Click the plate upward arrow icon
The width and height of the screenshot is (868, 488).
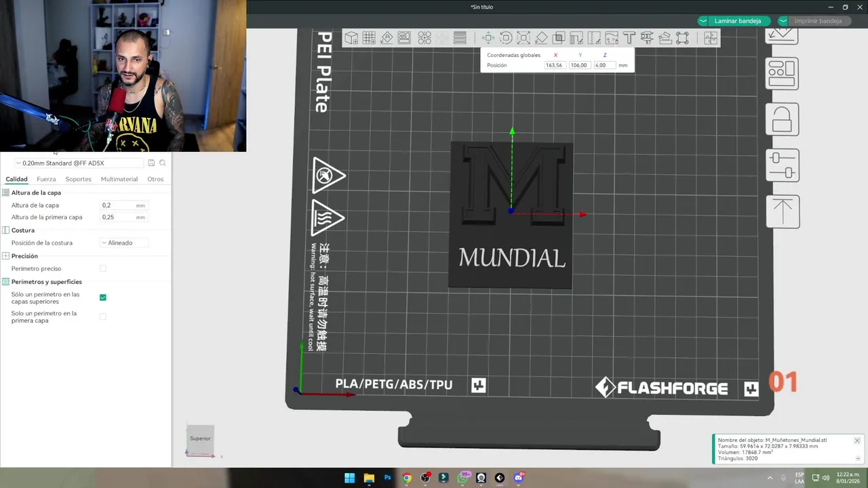click(782, 211)
